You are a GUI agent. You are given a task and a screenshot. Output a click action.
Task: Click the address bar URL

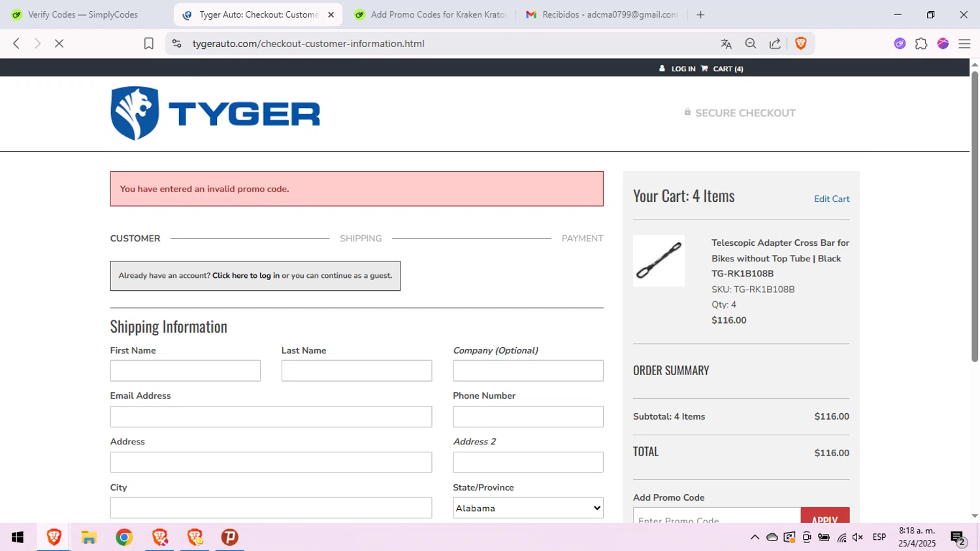pos(308,44)
